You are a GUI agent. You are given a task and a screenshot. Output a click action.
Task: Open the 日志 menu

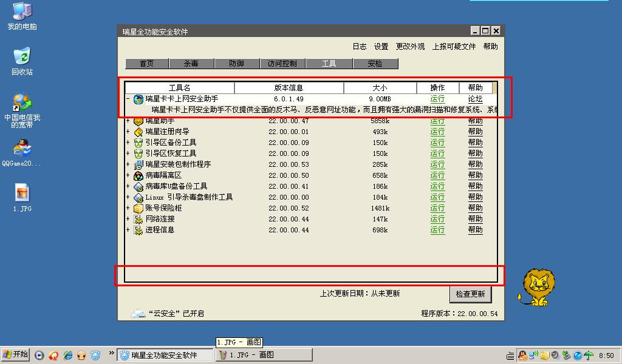click(x=360, y=47)
